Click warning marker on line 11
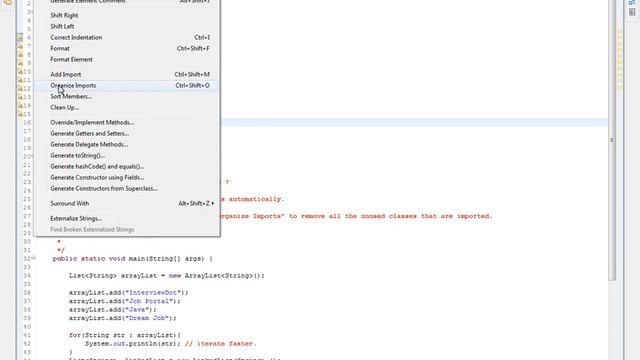 [20, 80]
